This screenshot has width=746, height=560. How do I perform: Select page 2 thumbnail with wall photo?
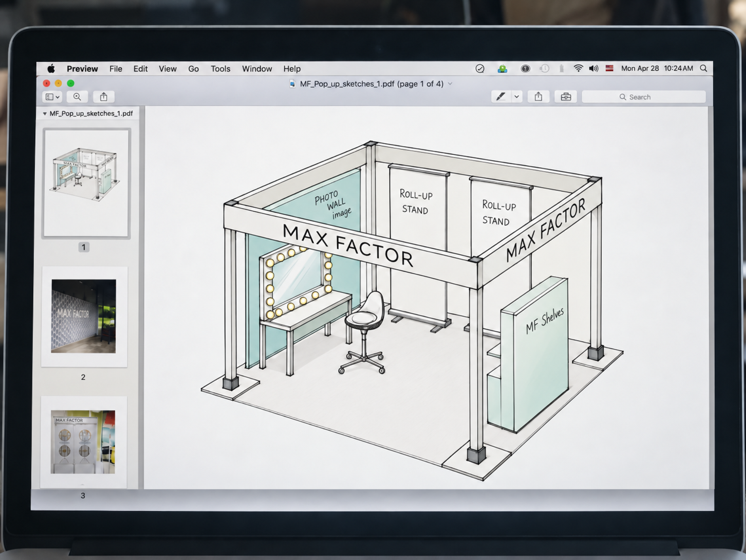pyautogui.click(x=84, y=316)
